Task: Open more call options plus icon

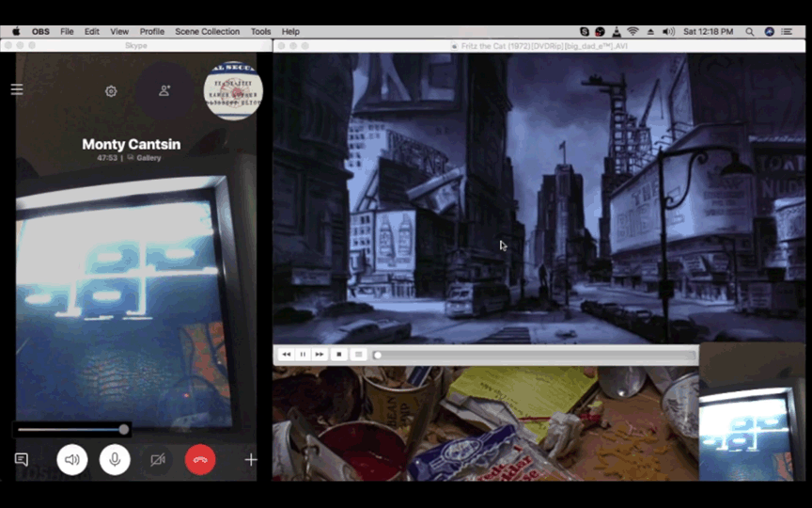Action: point(251,459)
